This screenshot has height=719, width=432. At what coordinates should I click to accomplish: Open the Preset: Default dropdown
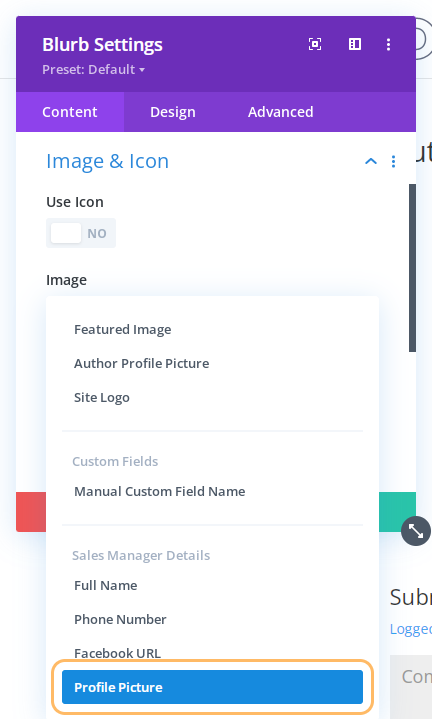pyautogui.click(x=94, y=70)
